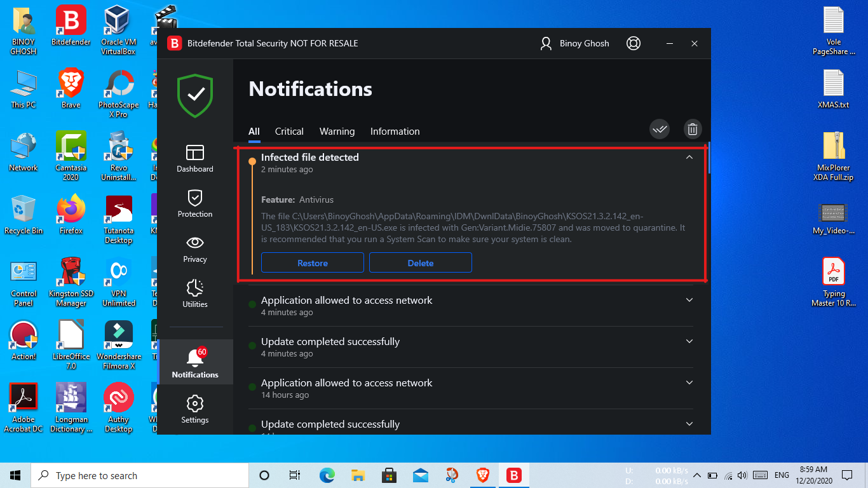Open the support lifebuoy icon
Viewport: 868px width, 488px height.
coord(633,43)
